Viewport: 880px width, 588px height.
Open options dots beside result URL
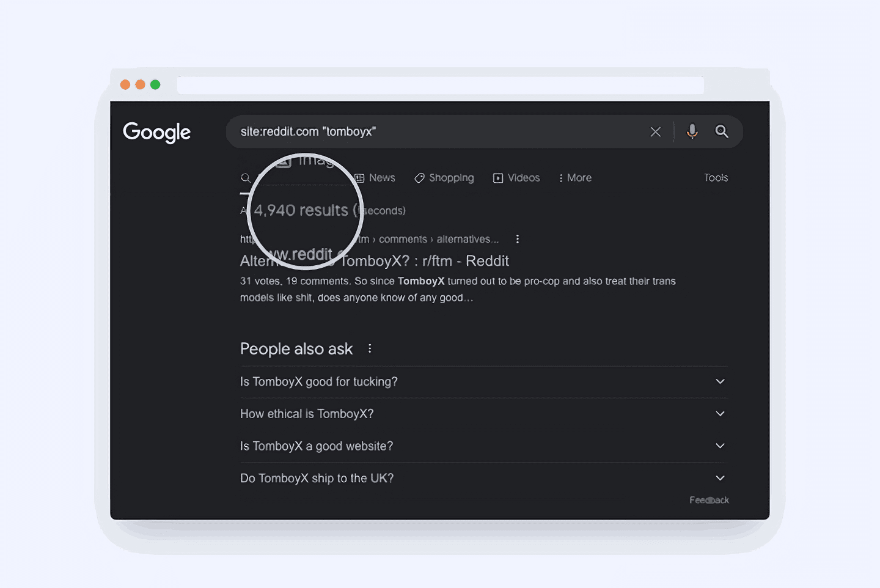tap(518, 239)
